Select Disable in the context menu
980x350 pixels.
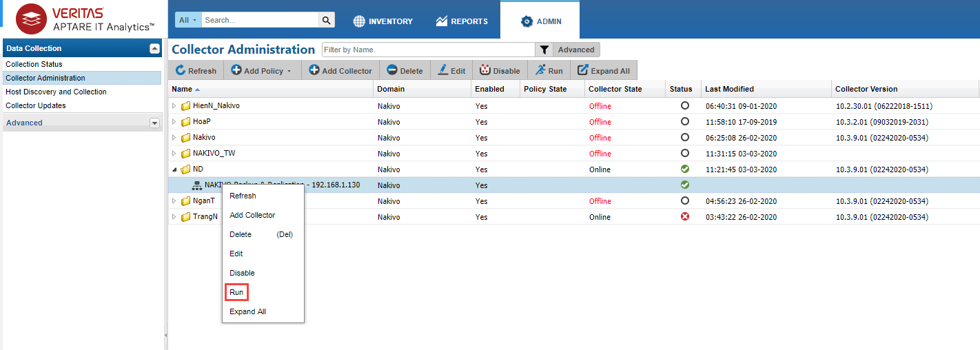tap(242, 273)
